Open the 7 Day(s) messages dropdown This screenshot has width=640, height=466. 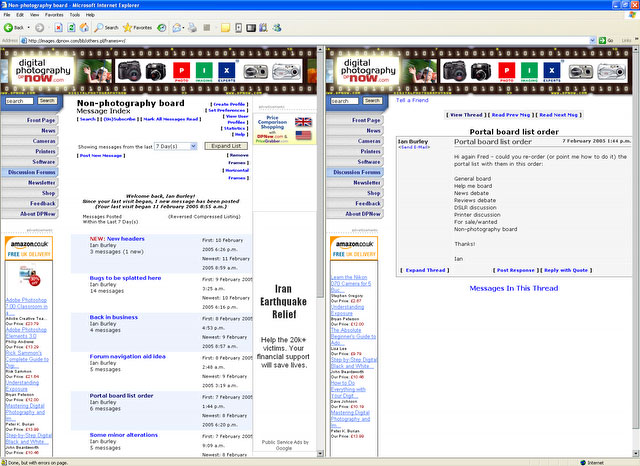tap(176, 146)
